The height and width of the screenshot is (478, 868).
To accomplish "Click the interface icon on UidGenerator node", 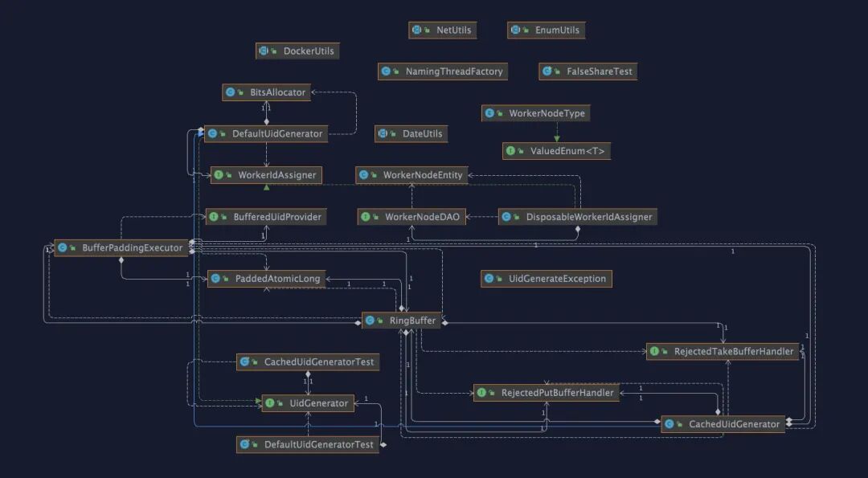I will pyautogui.click(x=270, y=403).
